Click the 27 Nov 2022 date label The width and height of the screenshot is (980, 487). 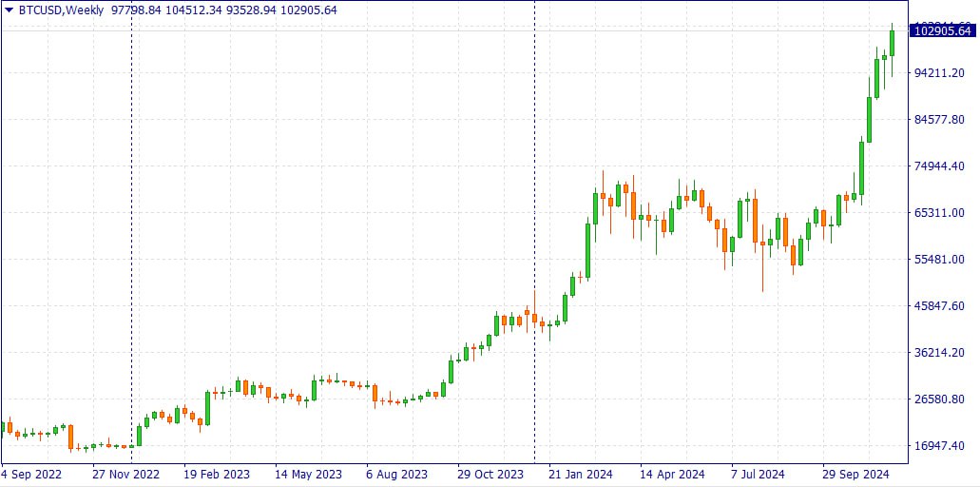tap(125, 474)
